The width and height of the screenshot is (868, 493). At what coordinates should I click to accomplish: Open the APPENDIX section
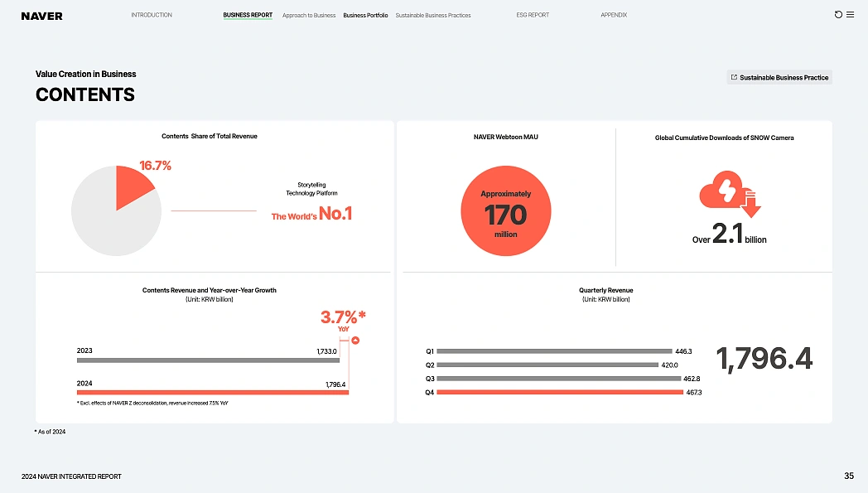click(x=614, y=15)
